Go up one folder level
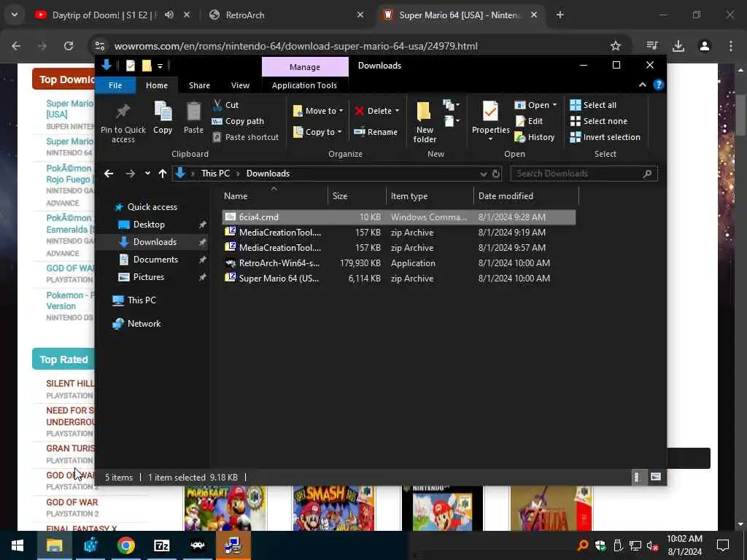747x560 pixels. click(x=163, y=174)
